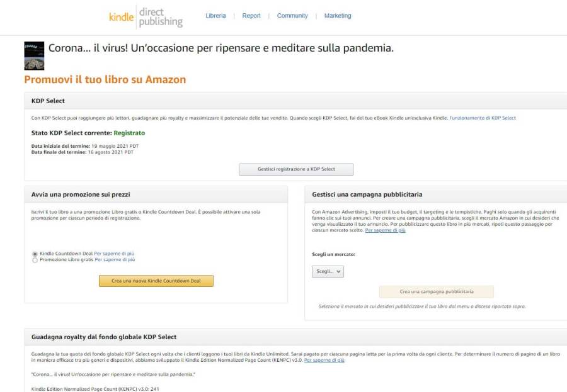The image size is (567, 392).
Task: Open Per saperne di più beside Kindle Countdown Deal
Action: coord(114,254)
